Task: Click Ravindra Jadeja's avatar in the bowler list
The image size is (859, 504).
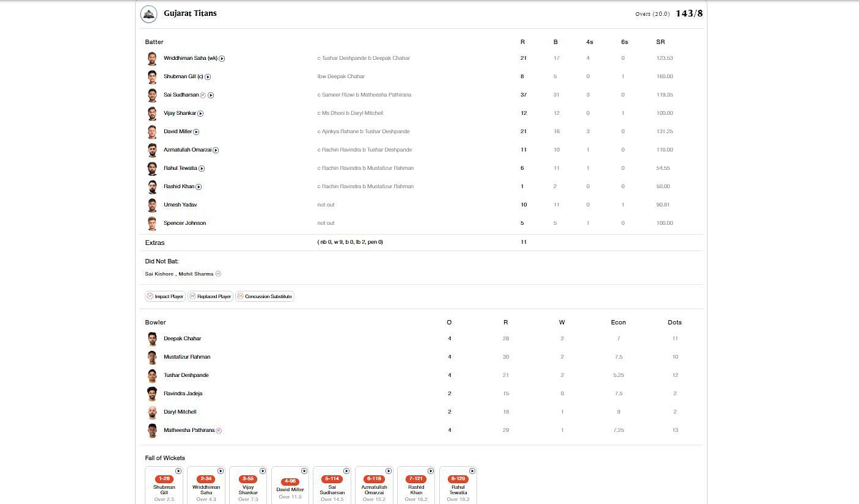Action: pyautogui.click(x=152, y=393)
